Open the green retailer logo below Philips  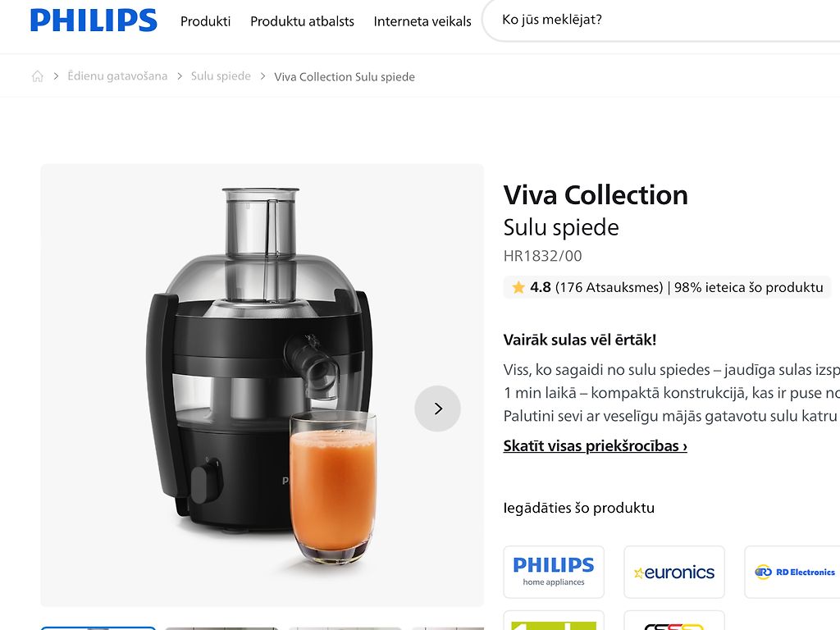(554, 622)
